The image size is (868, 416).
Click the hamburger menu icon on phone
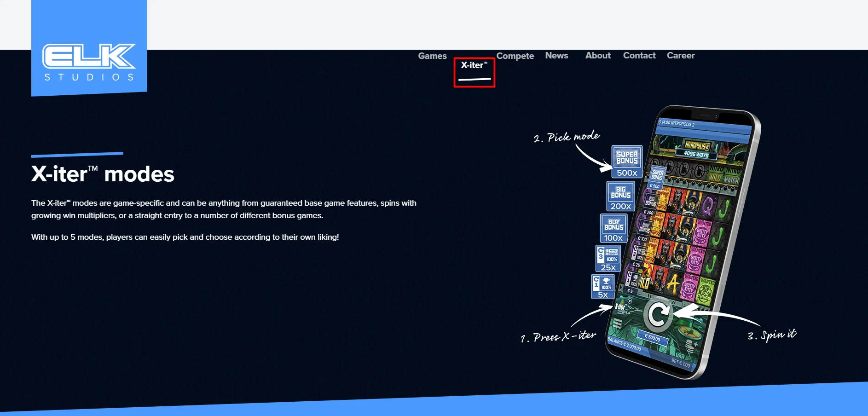click(x=617, y=324)
